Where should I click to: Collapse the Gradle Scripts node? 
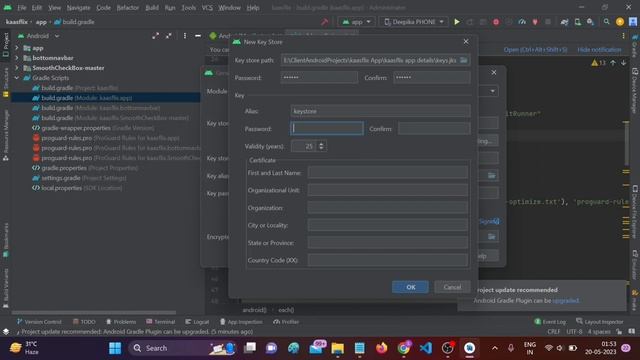click(x=17, y=78)
